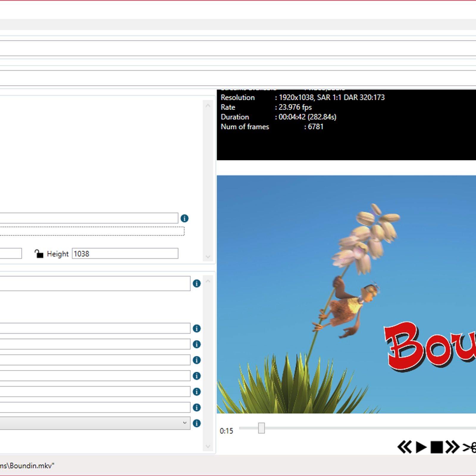Click the Num of frames 6781 line
476x476 pixels.
272,127
